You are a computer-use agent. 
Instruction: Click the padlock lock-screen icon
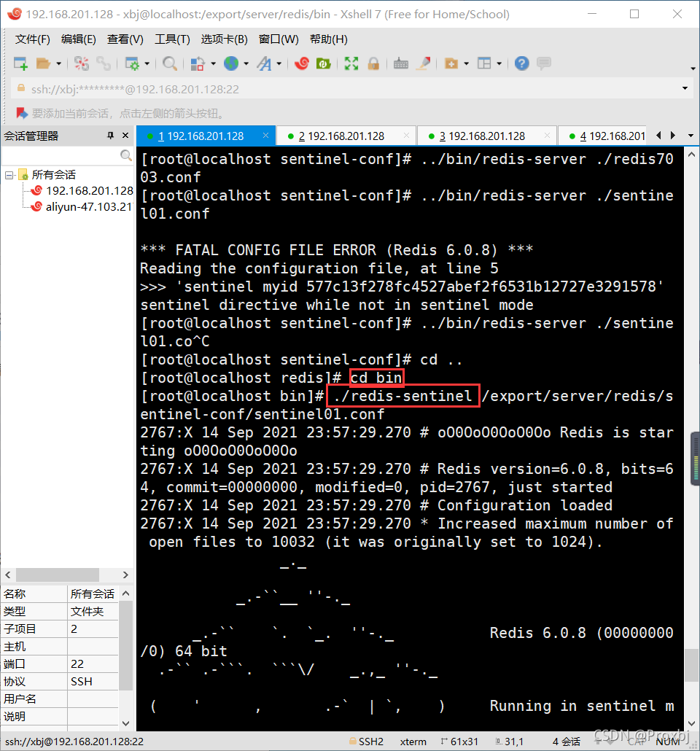[373, 63]
